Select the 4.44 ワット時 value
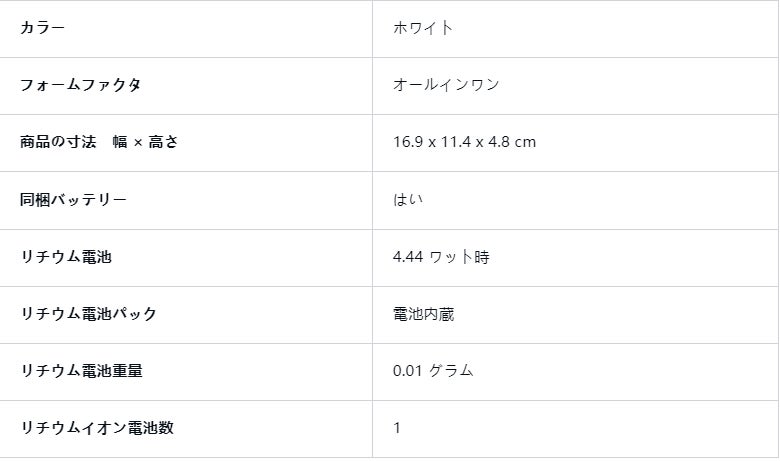Image resolution: width=780 pixels, height=461 pixels. [x=441, y=257]
